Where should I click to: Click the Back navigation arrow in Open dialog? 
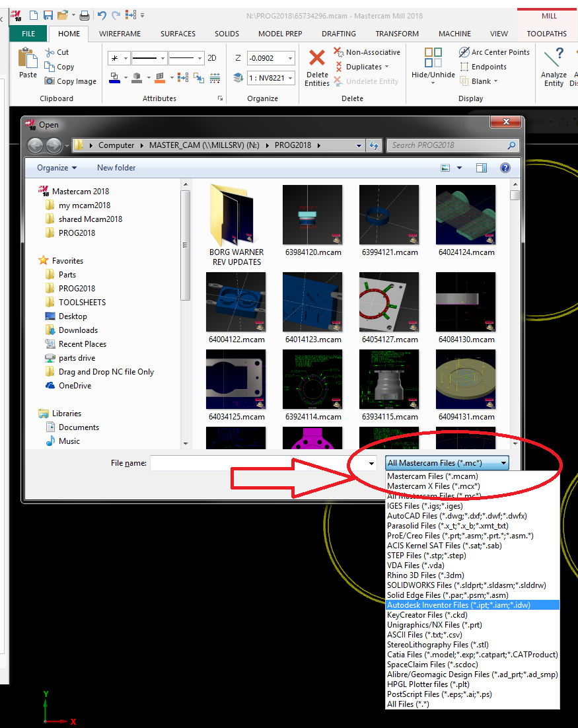click(35, 146)
